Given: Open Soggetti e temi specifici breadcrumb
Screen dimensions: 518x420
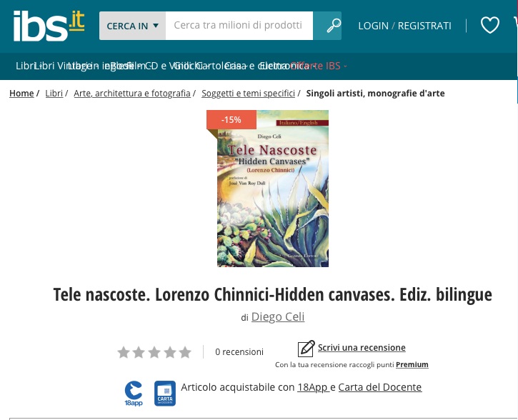Looking at the screenshot, I should tap(248, 94).
